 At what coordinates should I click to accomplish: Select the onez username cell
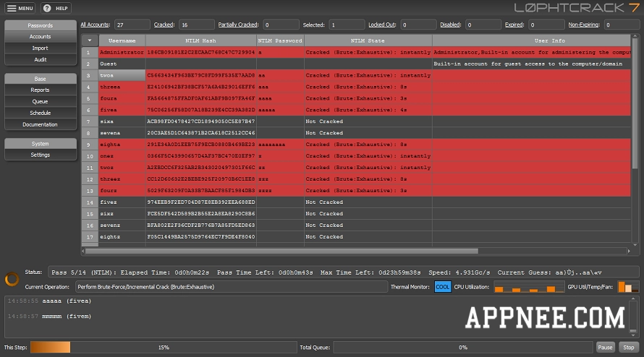pyautogui.click(x=122, y=156)
